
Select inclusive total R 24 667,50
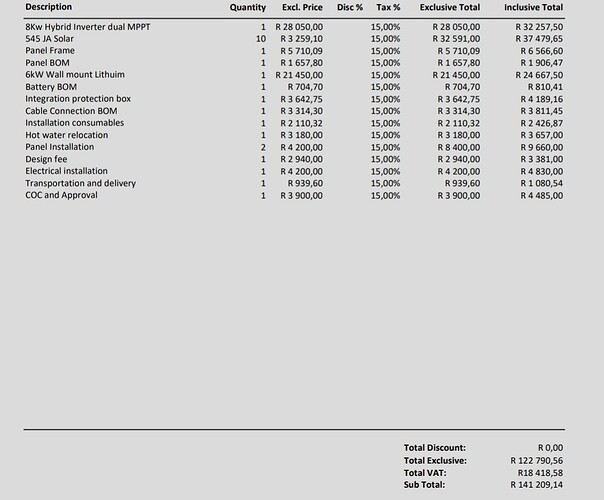click(539, 75)
